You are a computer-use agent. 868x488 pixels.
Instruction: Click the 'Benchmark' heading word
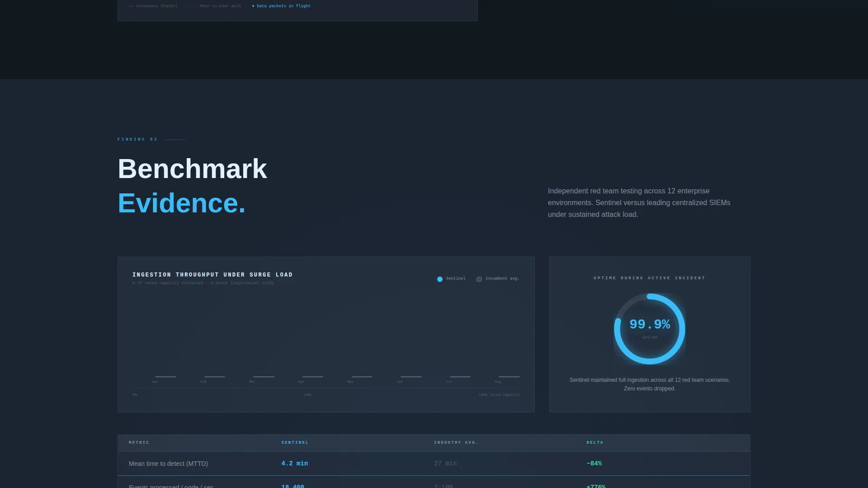coord(193,169)
